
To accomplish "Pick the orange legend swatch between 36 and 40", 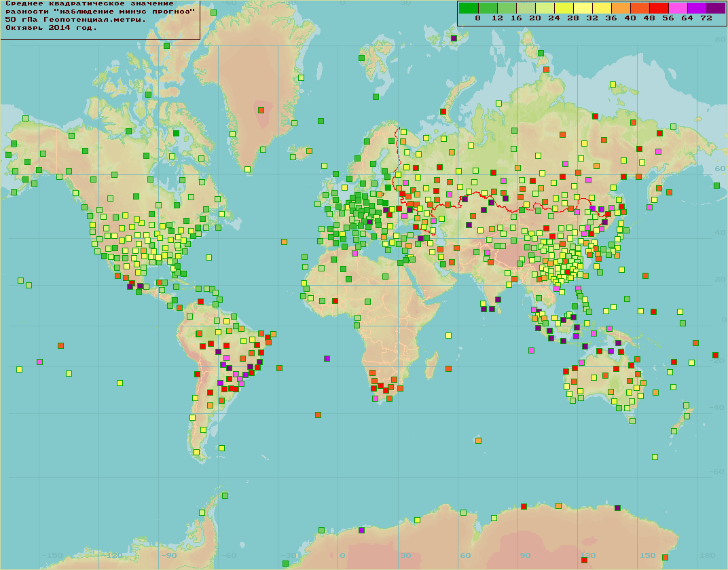I will [x=621, y=7].
